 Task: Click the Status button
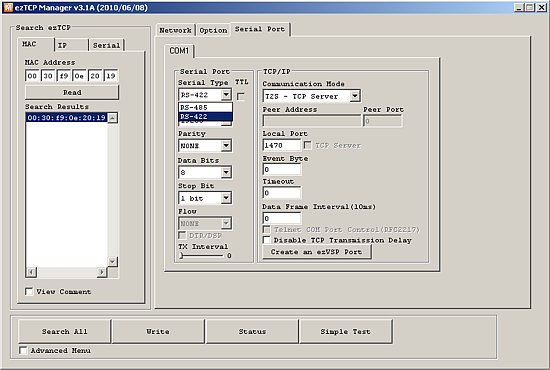252,331
